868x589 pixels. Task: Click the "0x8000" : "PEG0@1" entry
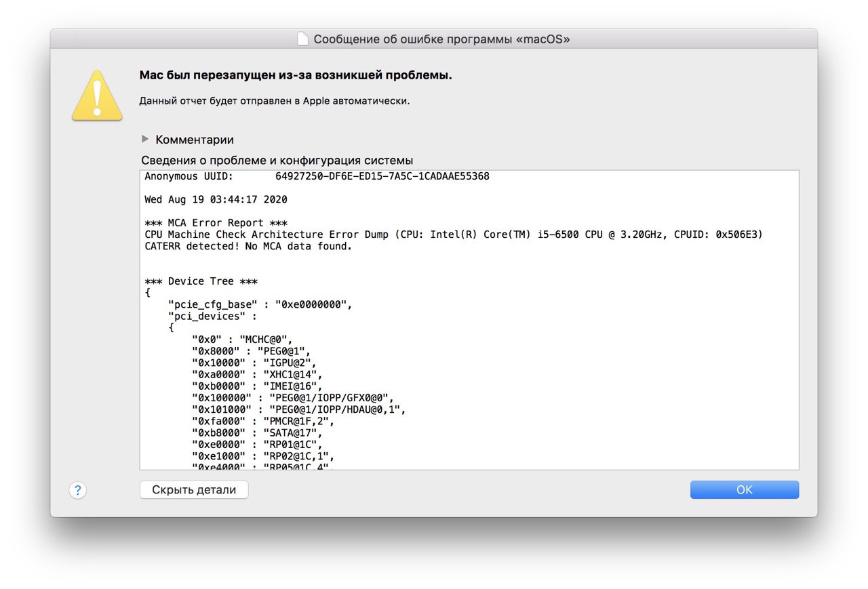(x=252, y=351)
